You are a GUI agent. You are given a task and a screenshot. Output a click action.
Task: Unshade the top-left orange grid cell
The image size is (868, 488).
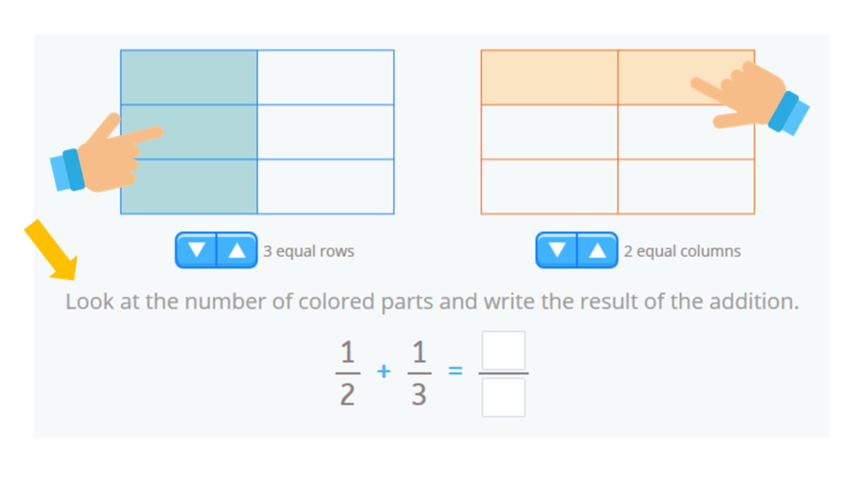(548, 76)
